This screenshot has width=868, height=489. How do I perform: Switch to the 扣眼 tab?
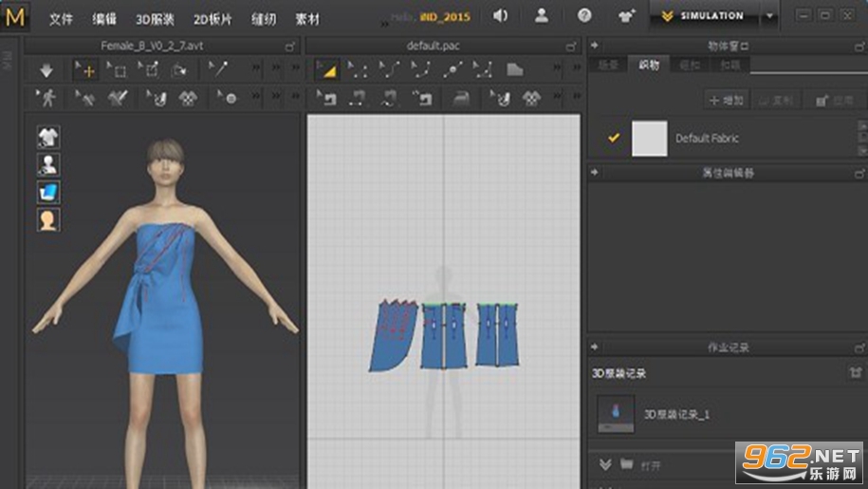(x=730, y=65)
